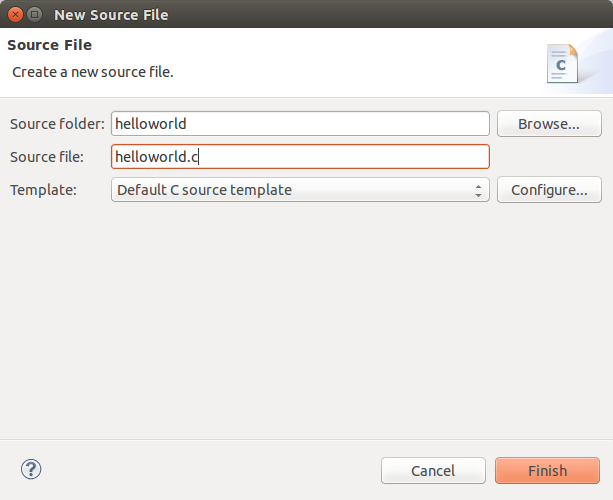
Task: Click the Template dropdown arrow indicator
Action: pyautogui.click(x=479, y=190)
